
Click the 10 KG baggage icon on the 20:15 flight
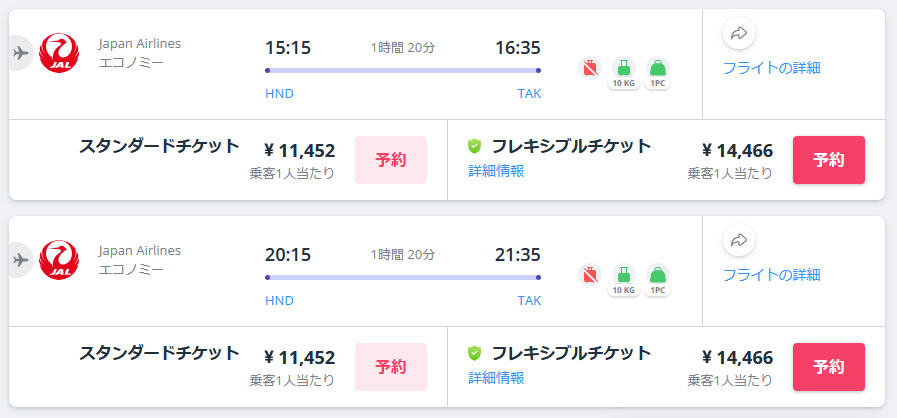point(624,277)
